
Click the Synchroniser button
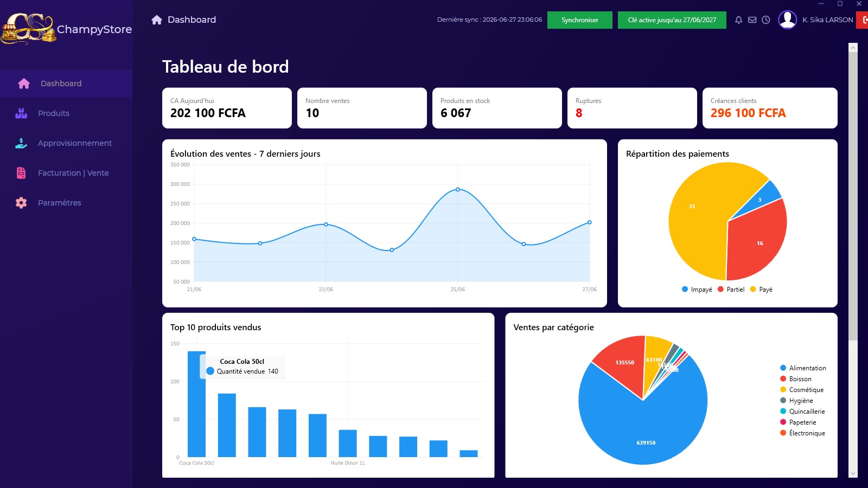click(579, 20)
